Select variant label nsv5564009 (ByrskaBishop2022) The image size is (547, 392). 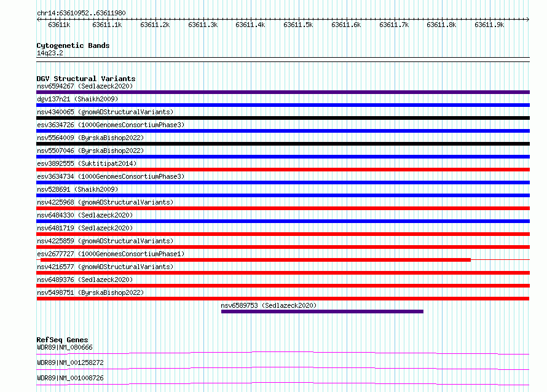coord(90,138)
